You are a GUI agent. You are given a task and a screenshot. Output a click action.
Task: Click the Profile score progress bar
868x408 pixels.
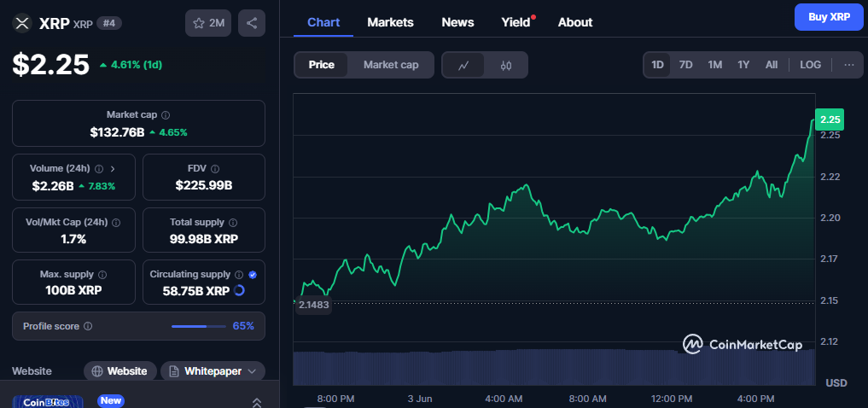199,326
